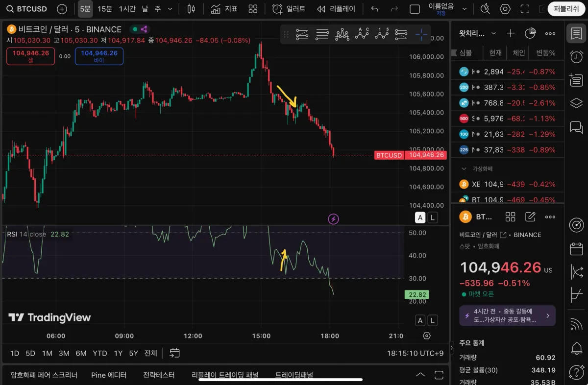This screenshot has width=588, height=385.
Task: Select the Elliott wave 1-5 tool
Action: point(382,35)
